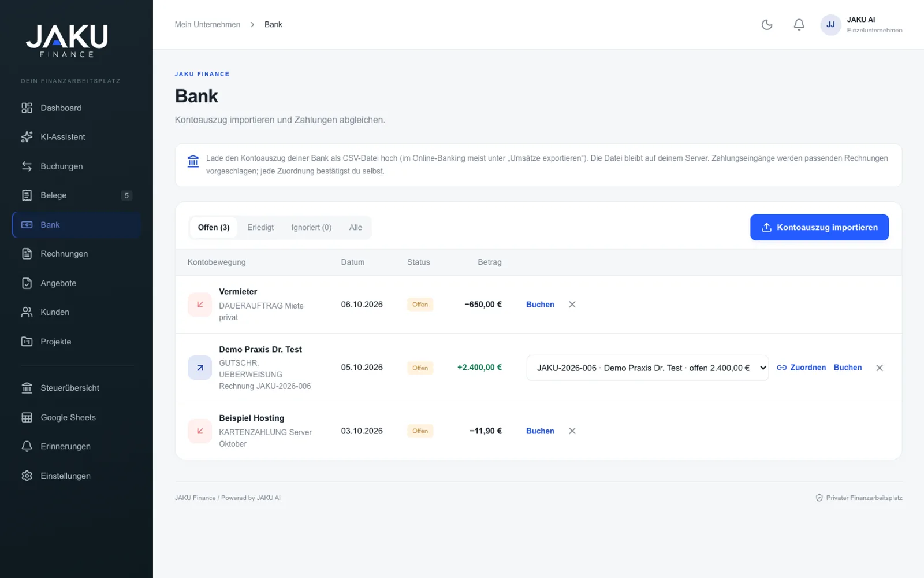This screenshot has height=578, width=924.
Task: Ignore the Beispiel Hosting transaction with X
Action: [572, 431]
